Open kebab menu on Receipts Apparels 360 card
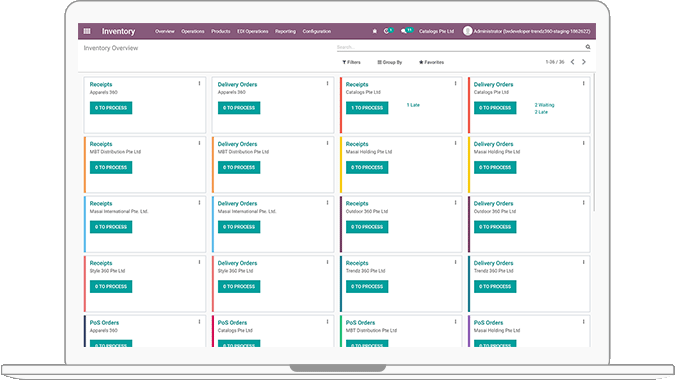Screen dimensions: 675x380 [x=199, y=83]
